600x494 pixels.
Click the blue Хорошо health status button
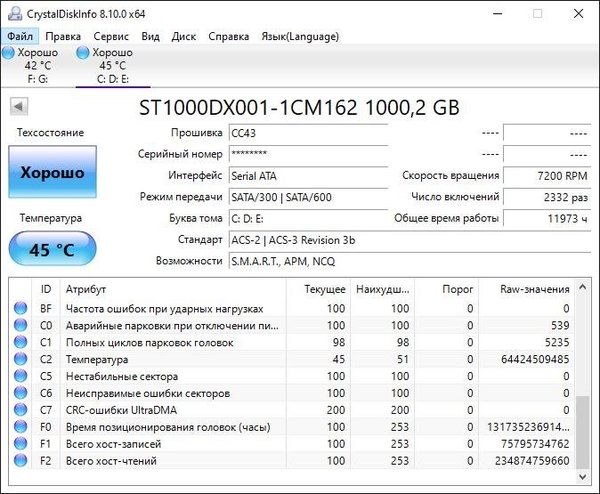click(x=52, y=172)
